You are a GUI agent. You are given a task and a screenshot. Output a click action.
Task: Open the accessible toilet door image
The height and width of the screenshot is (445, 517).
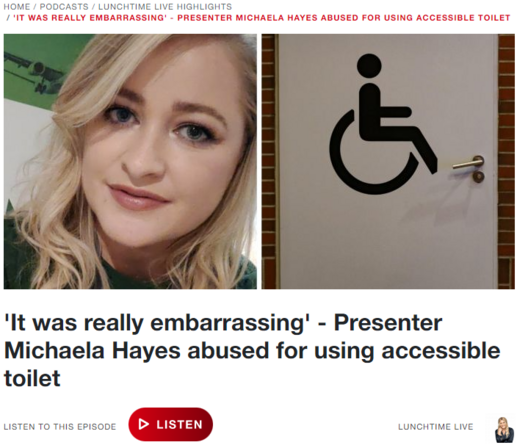click(388, 161)
